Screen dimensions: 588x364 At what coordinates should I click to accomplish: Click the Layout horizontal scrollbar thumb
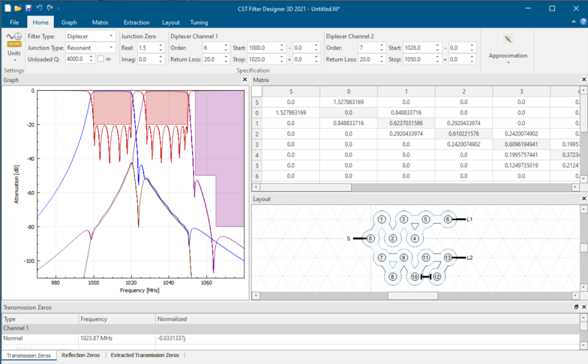pyautogui.click(x=412, y=295)
